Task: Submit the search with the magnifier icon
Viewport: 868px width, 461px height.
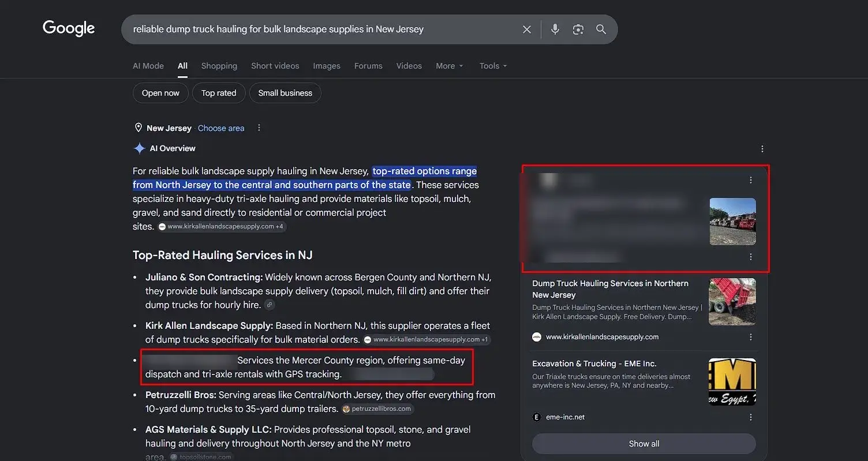Action: click(x=601, y=29)
